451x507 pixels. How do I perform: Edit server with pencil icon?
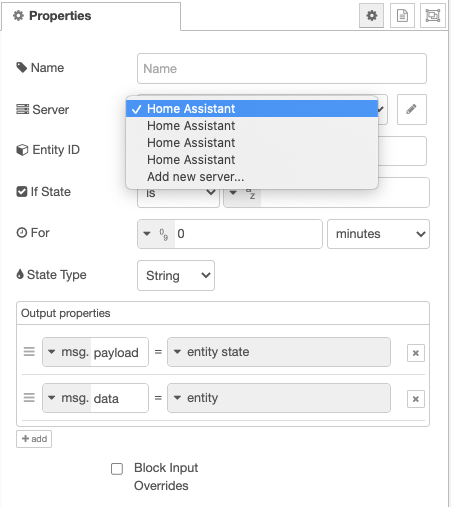coord(412,109)
